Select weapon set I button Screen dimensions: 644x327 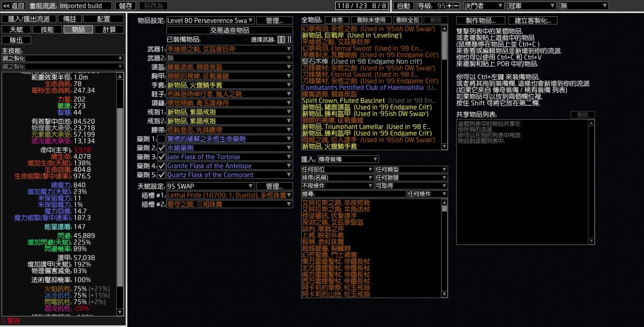(x=282, y=39)
